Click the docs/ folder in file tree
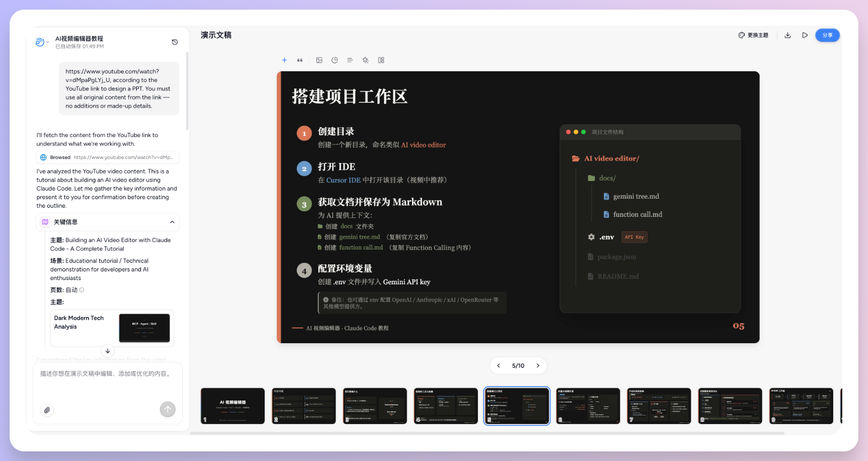 (x=602, y=178)
